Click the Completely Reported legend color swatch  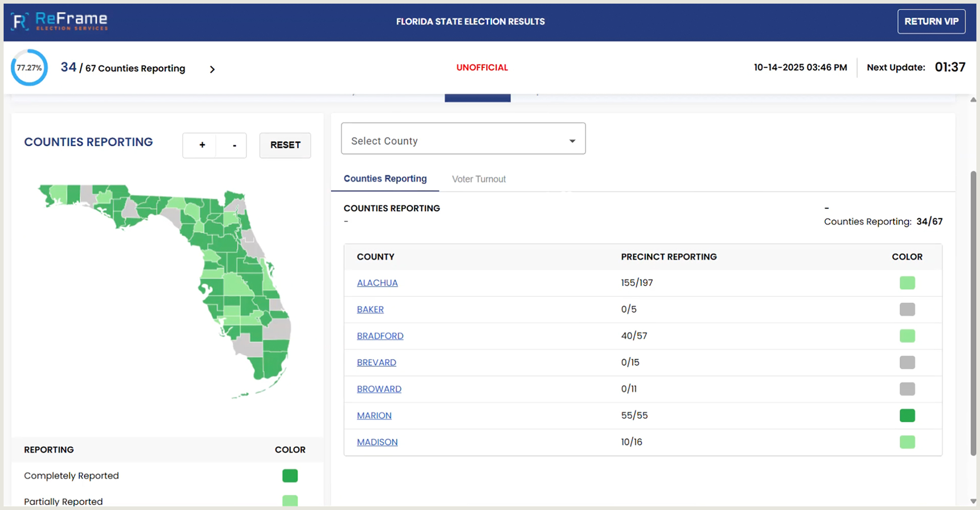tap(290, 476)
